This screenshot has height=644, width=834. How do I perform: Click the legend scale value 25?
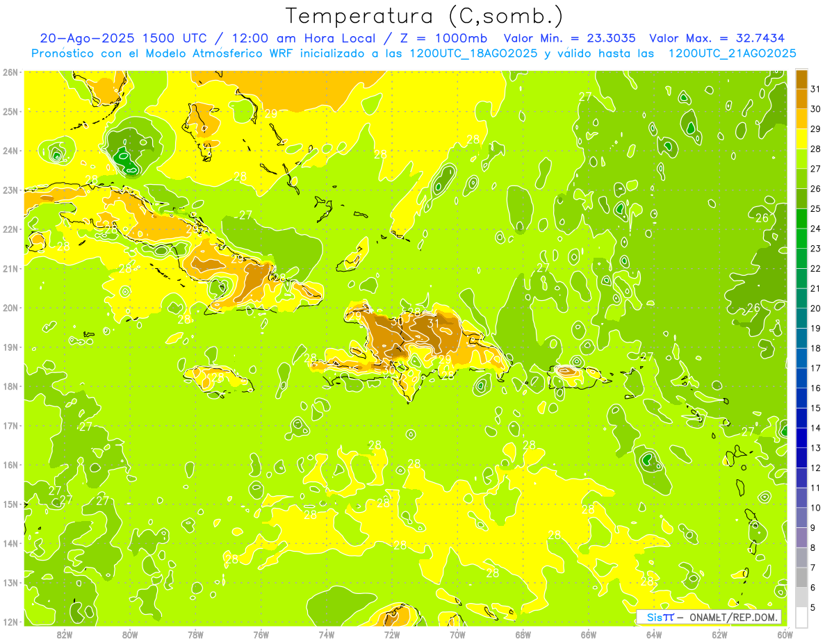(x=816, y=208)
